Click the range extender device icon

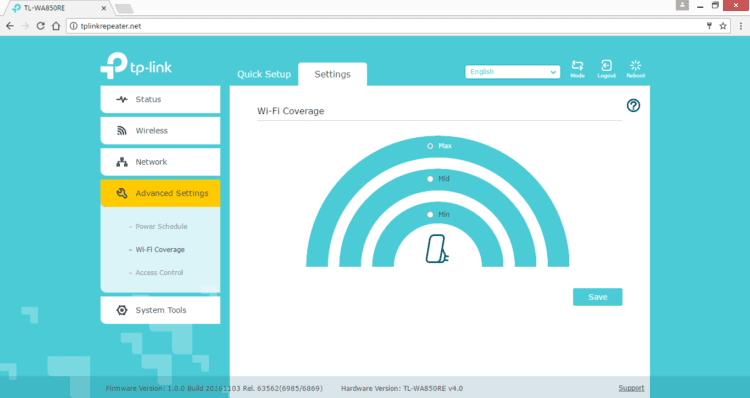(437, 249)
